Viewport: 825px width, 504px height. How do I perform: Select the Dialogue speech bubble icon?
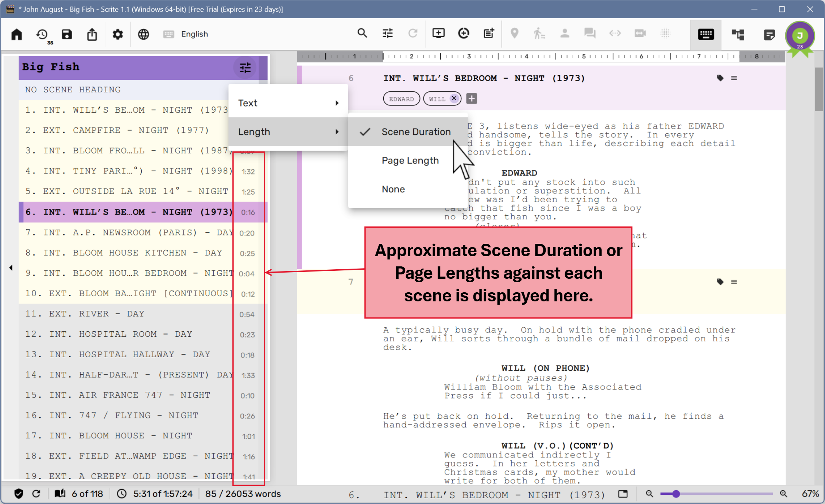point(590,33)
